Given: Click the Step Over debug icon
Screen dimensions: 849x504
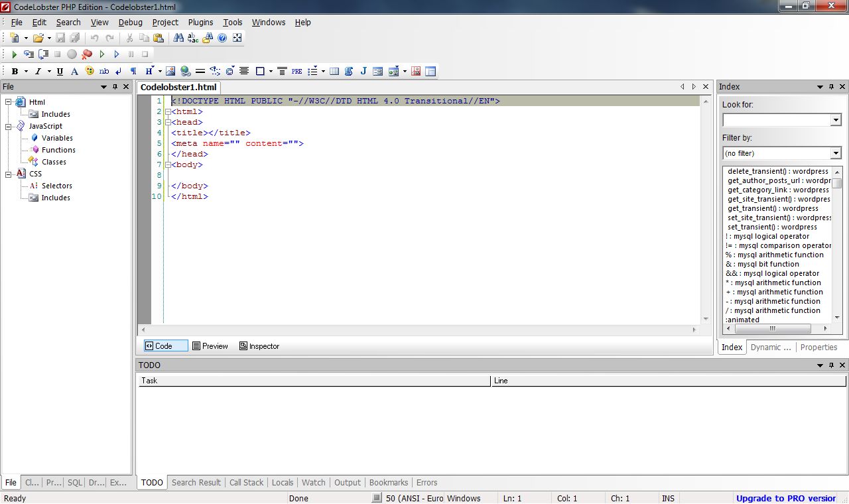Looking at the screenshot, I should tap(43, 54).
